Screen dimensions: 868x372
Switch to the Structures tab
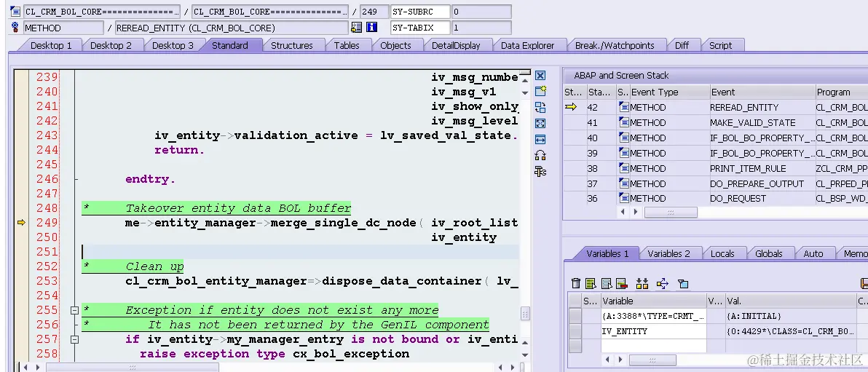(x=292, y=45)
